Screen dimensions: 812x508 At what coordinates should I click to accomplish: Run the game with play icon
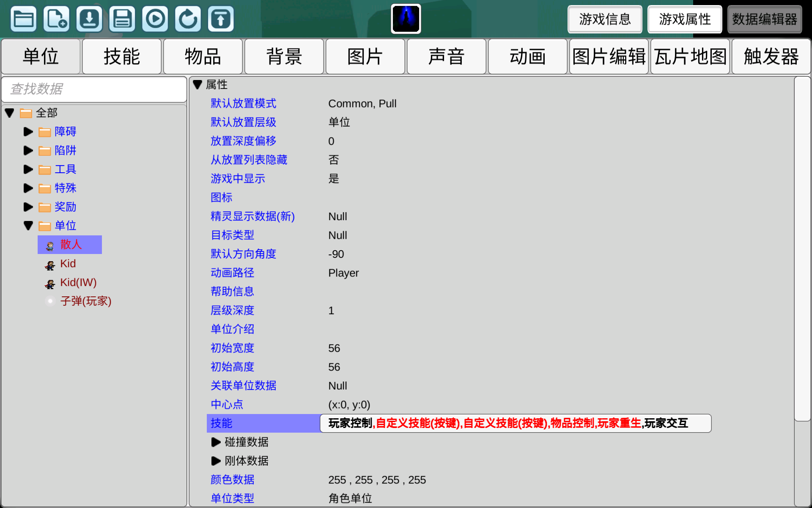pos(155,19)
